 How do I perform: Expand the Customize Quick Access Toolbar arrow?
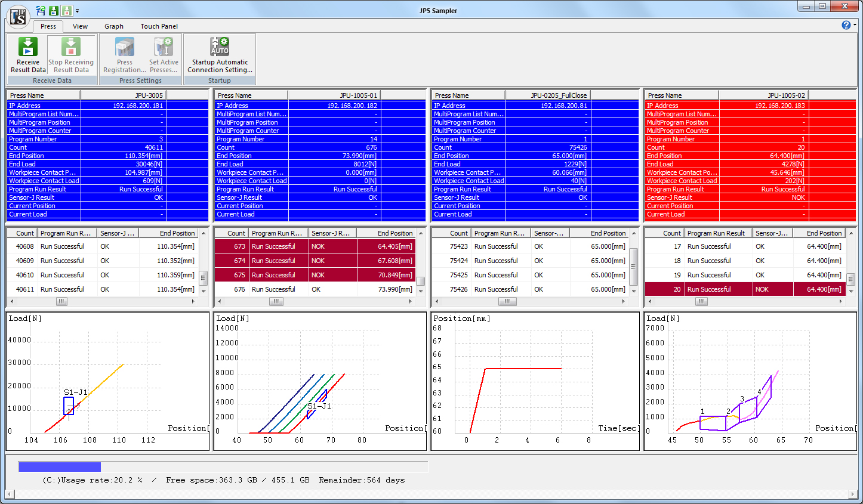pyautogui.click(x=78, y=11)
